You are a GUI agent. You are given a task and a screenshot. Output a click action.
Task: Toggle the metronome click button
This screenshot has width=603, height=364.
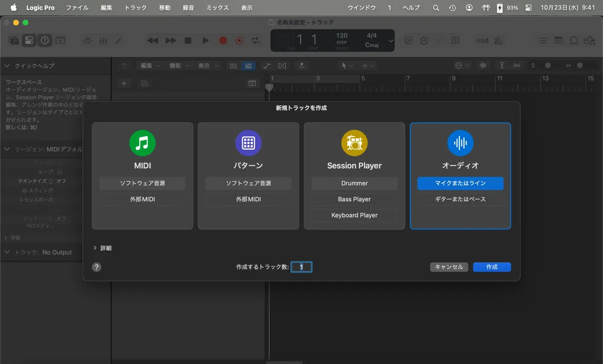click(x=498, y=41)
